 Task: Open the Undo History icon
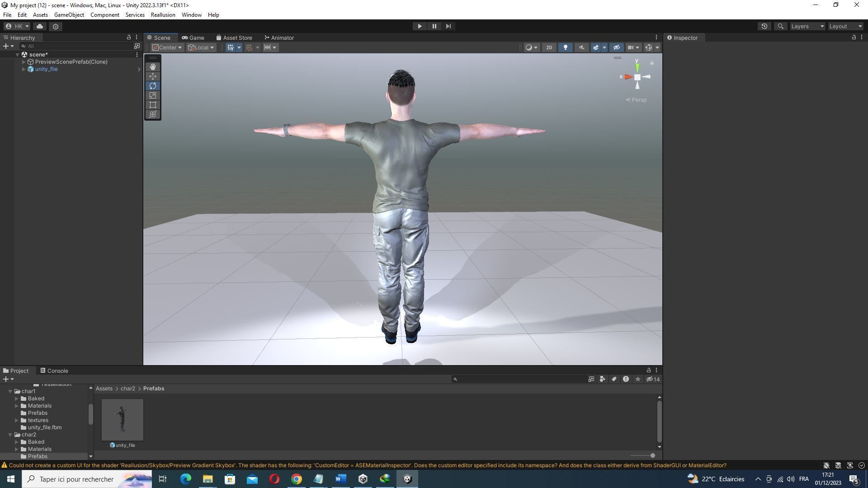pos(764,26)
